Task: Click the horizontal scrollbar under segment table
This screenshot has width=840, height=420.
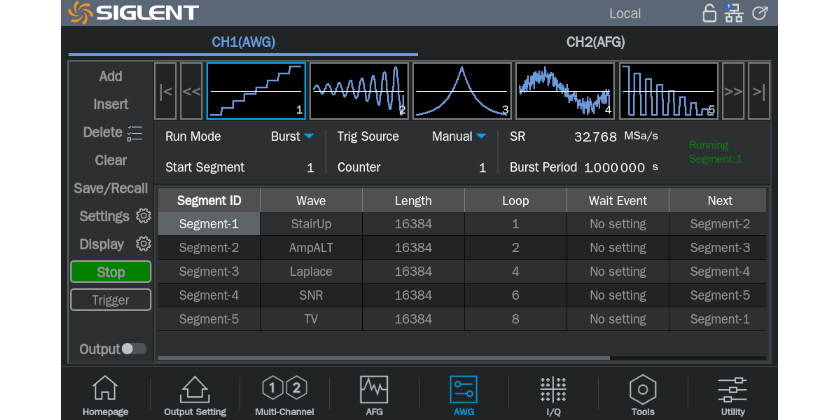Action: click(x=384, y=357)
